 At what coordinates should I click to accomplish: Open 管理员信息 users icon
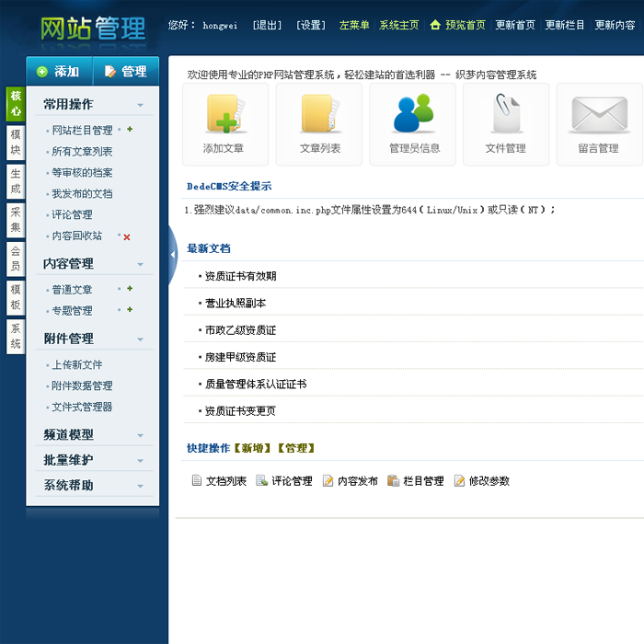point(413,114)
